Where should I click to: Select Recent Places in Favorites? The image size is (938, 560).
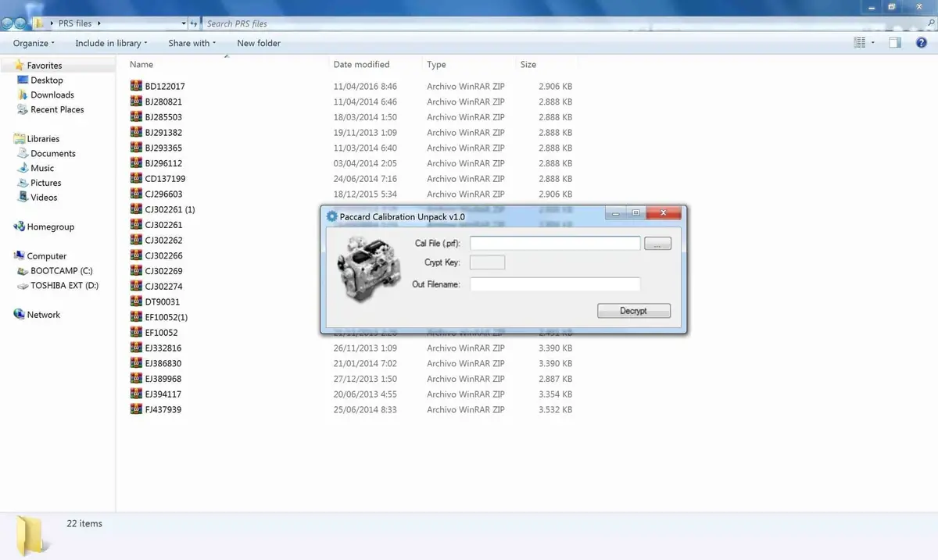[57, 109]
